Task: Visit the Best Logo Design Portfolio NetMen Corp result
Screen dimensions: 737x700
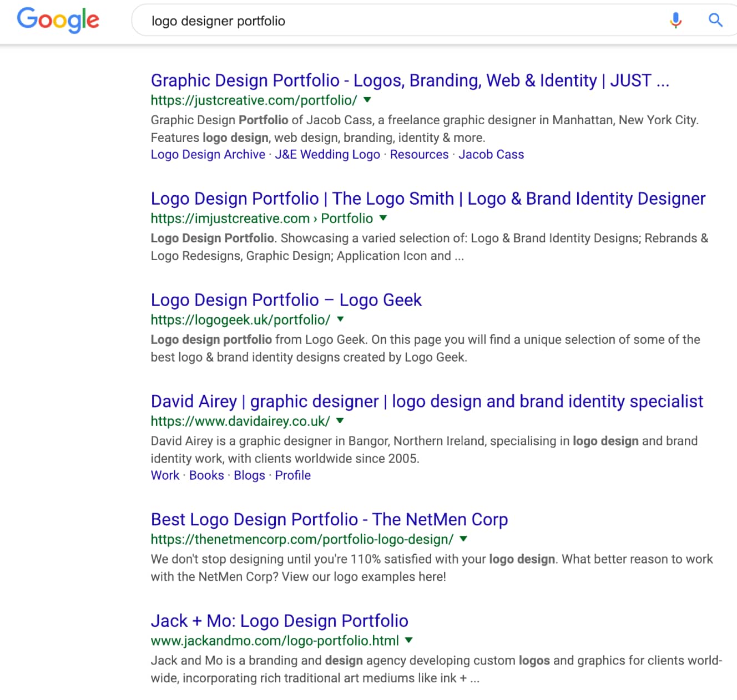Action: (x=329, y=520)
